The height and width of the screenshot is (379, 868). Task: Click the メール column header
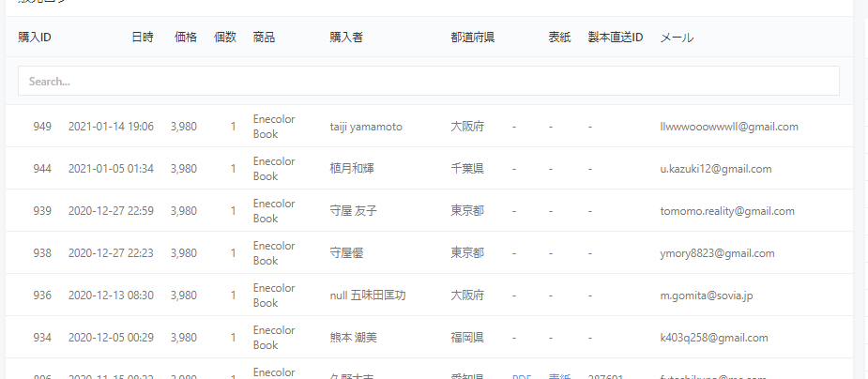(677, 38)
